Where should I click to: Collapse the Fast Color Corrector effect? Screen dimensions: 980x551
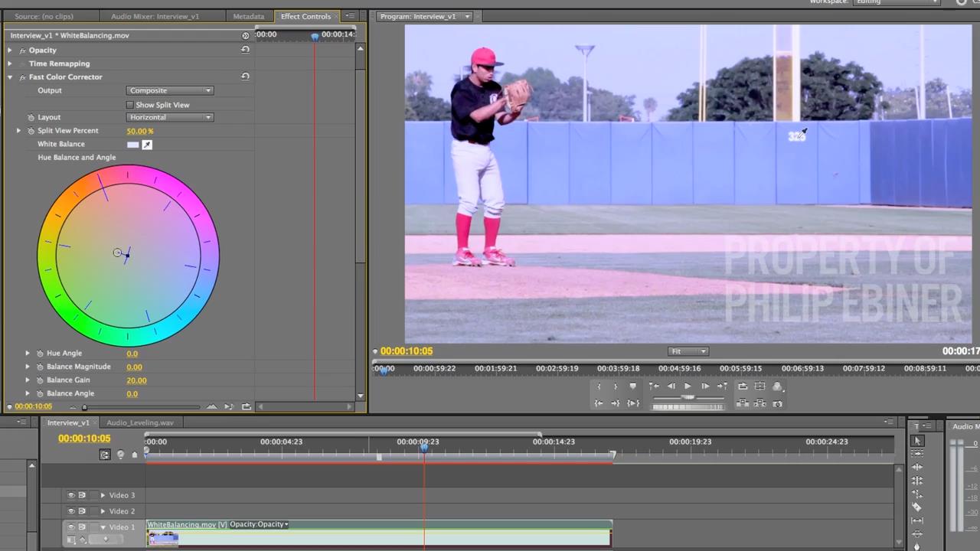tap(11, 77)
